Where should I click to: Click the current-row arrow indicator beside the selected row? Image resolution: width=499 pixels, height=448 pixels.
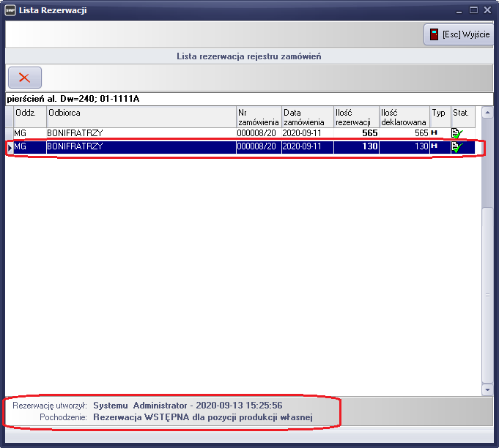click(10, 147)
